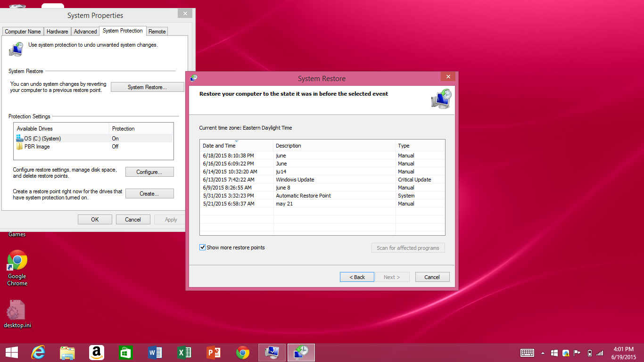
Task: Click the Windows Start button
Action: coord(11,352)
